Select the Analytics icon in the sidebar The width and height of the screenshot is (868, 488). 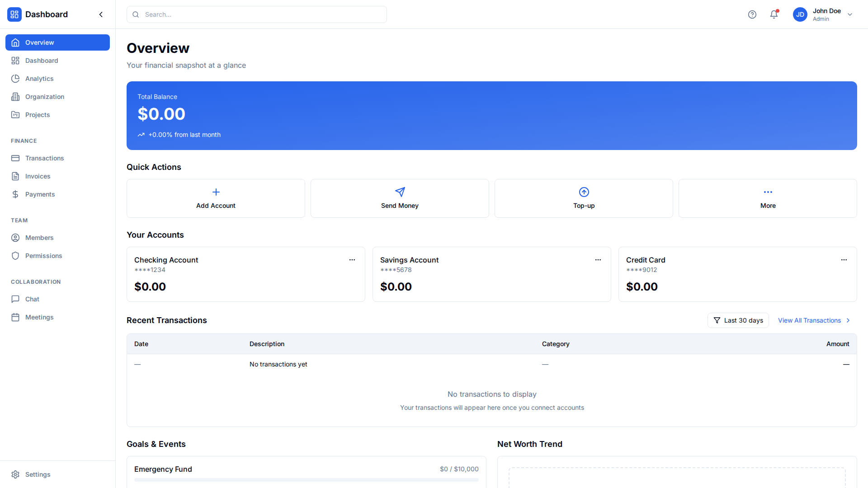tap(15, 78)
